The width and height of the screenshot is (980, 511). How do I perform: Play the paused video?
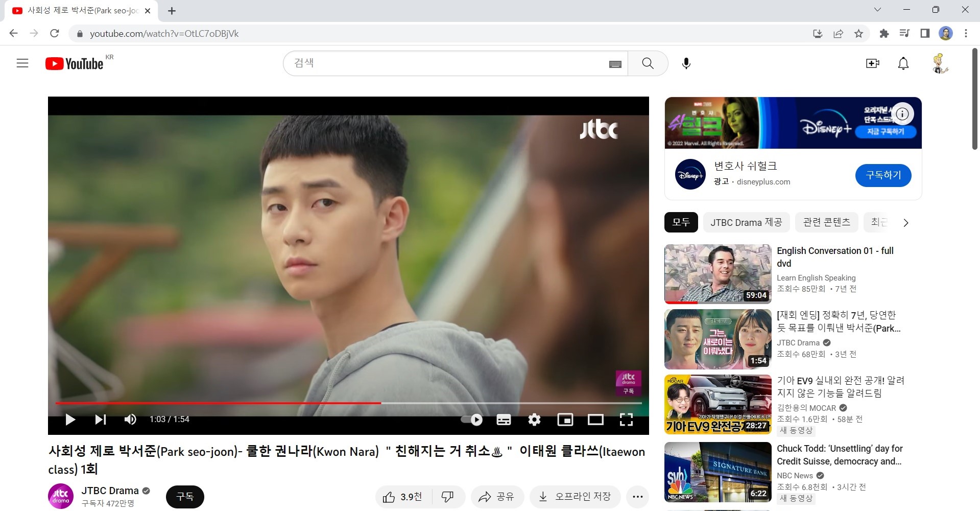click(x=70, y=420)
